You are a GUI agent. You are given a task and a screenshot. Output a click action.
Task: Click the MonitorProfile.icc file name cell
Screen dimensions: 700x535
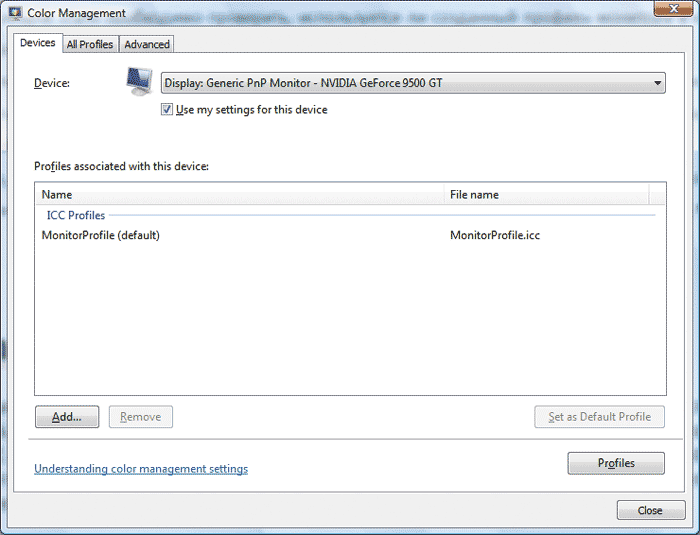(x=495, y=236)
